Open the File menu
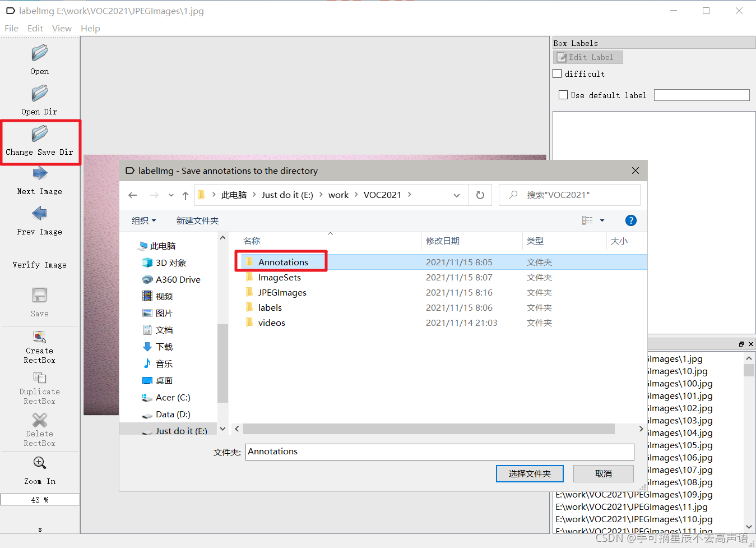 pos(11,28)
